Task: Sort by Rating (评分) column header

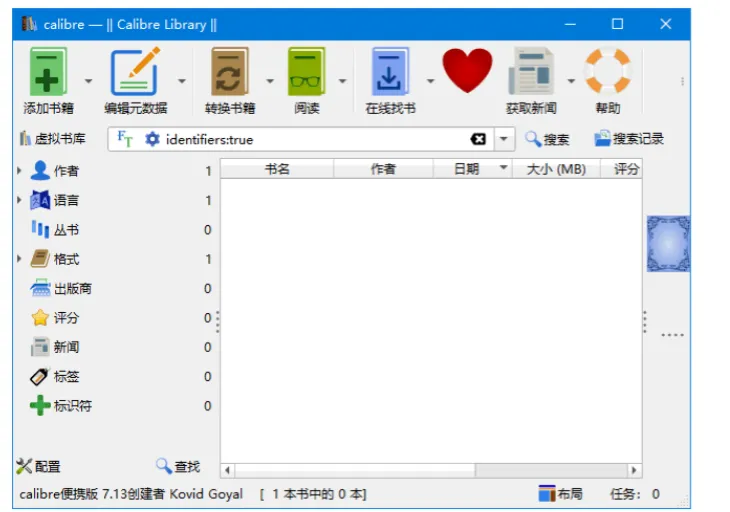Action: [x=622, y=169]
